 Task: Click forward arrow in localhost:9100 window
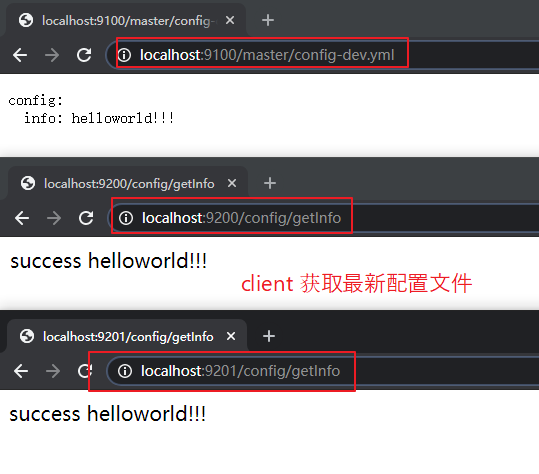pyautogui.click(x=52, y=55)
